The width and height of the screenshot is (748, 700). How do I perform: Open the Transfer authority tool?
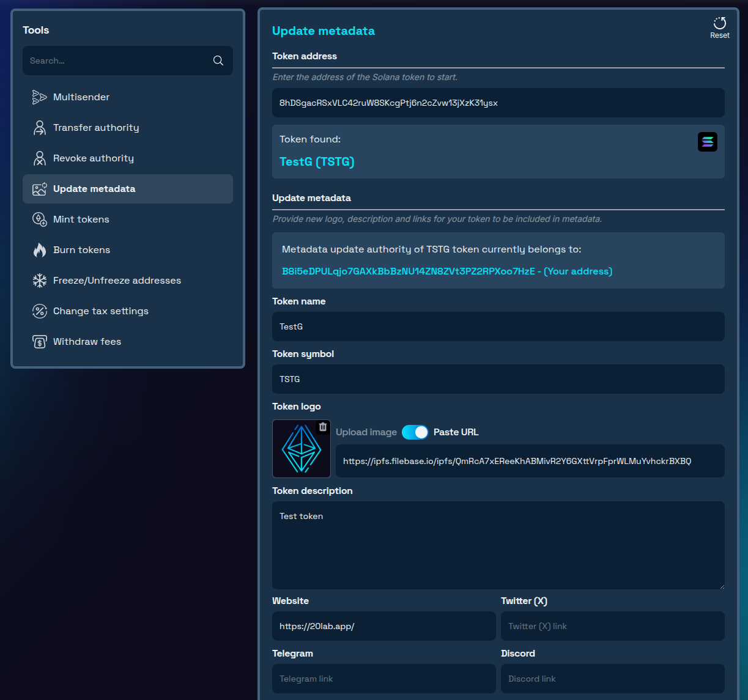coord(128,128)
